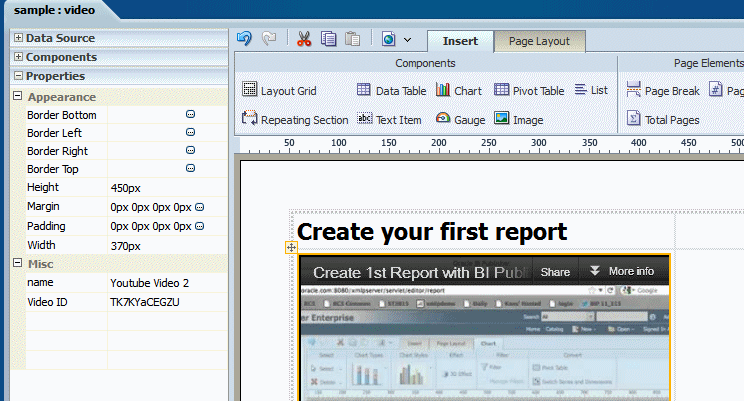744x401 pixels.
Task: Insert a Pivot Table component
Action: [529, 90]
